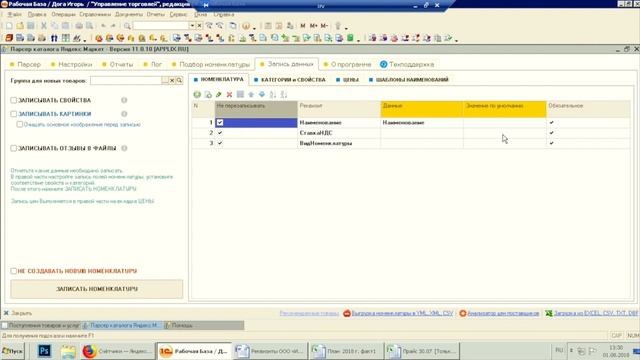Toggle clearing the main image before writing
The width and height of the screenshot is (640, 360).
(20, 124)
